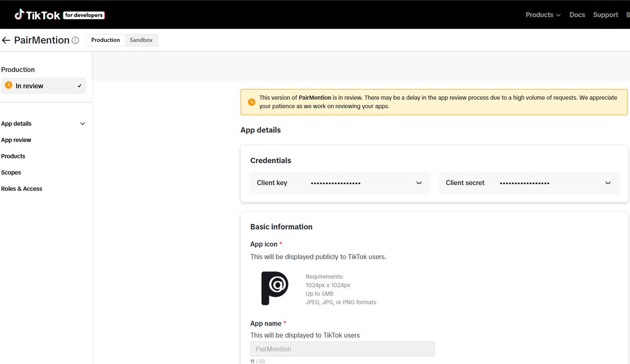Click the Production label in the sidebar
The width and height of the screenshot is (630, 364).
(18, 70)
